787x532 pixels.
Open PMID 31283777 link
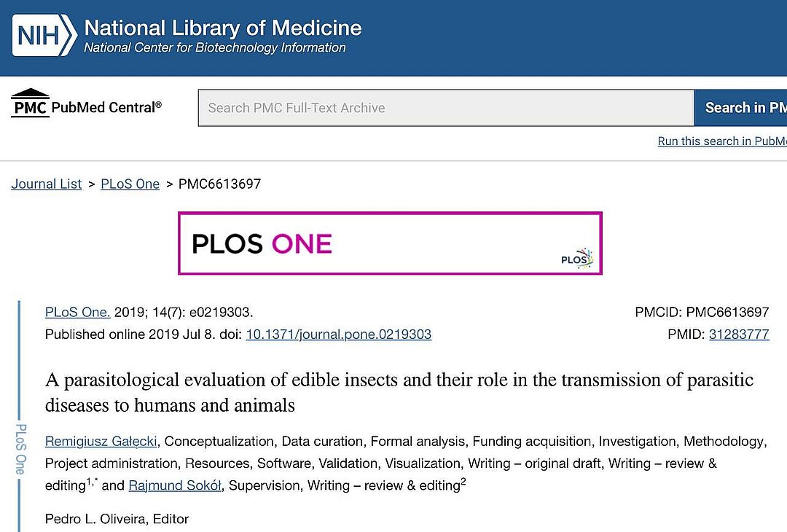(739, 335)
